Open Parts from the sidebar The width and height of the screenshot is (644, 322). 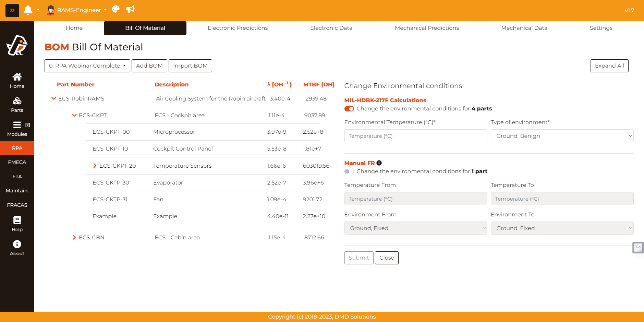pyautogui.click(x=17, y=105)
